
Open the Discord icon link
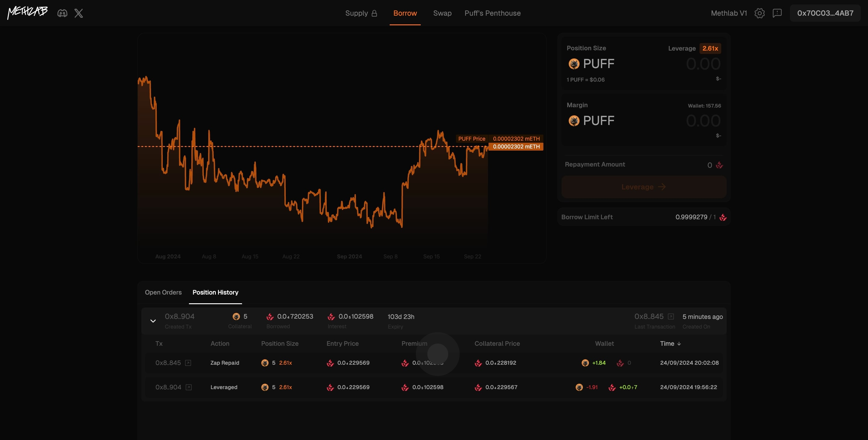(x=62, y=13)
